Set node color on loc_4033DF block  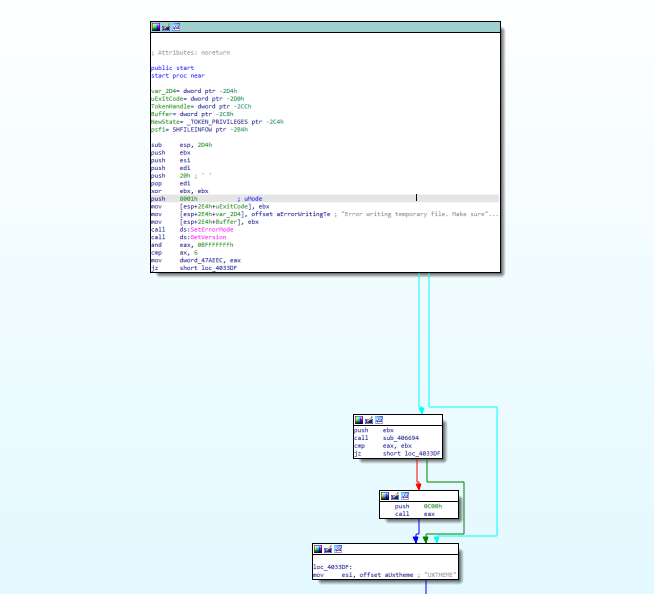pyautogui.click(x=318, y=549)
